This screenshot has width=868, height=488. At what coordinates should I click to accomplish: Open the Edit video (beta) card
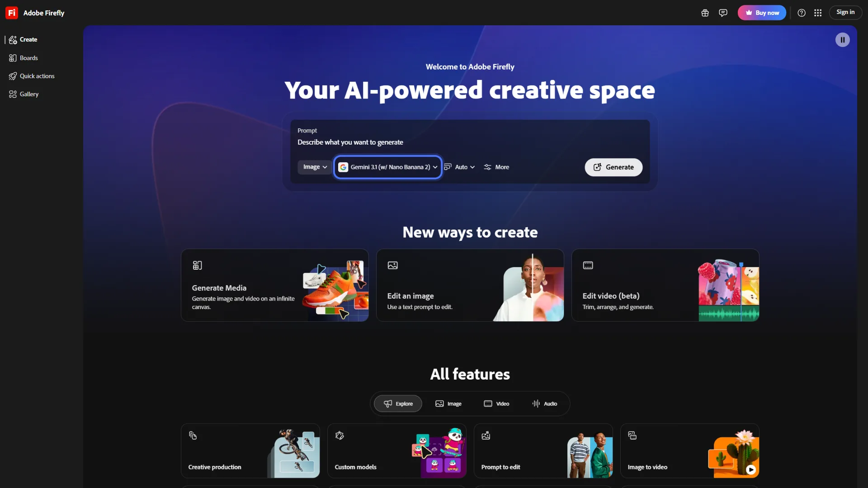click(665, 285)
